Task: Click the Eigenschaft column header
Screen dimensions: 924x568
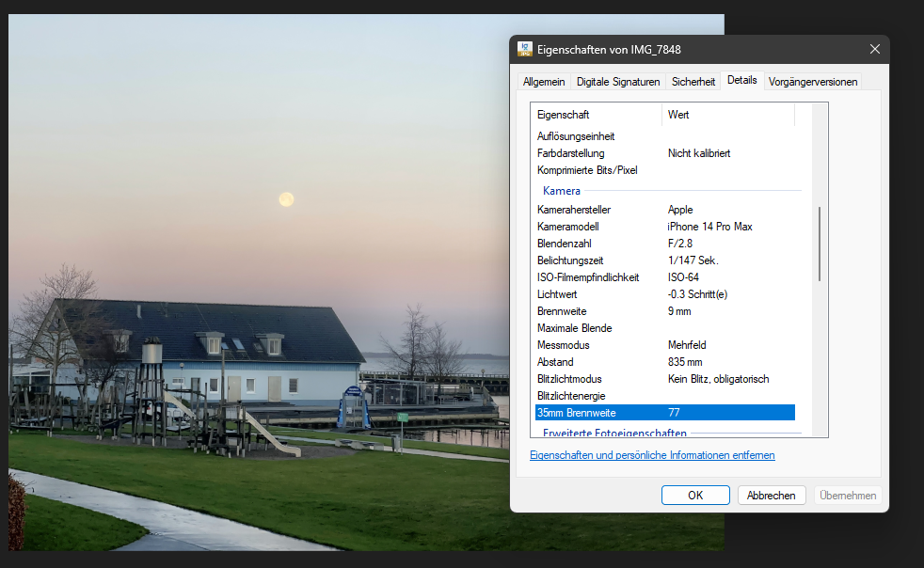Action: pos(563,115)
